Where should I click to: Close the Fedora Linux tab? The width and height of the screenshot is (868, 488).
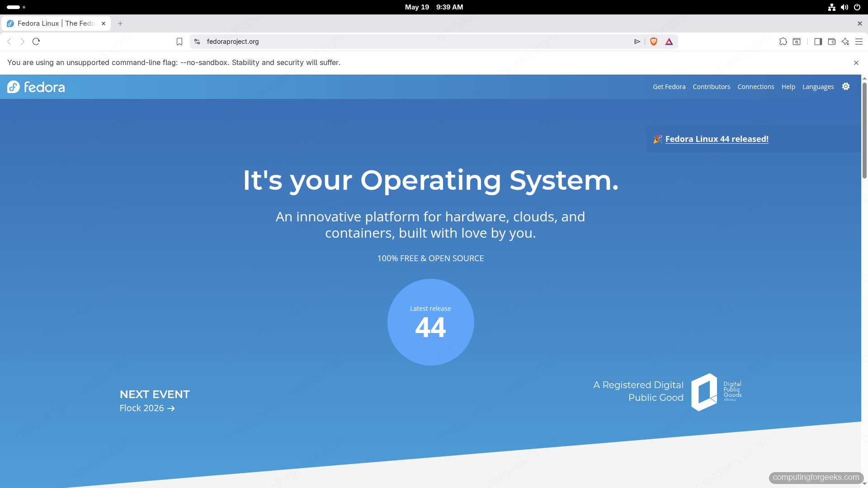(104, 23)
